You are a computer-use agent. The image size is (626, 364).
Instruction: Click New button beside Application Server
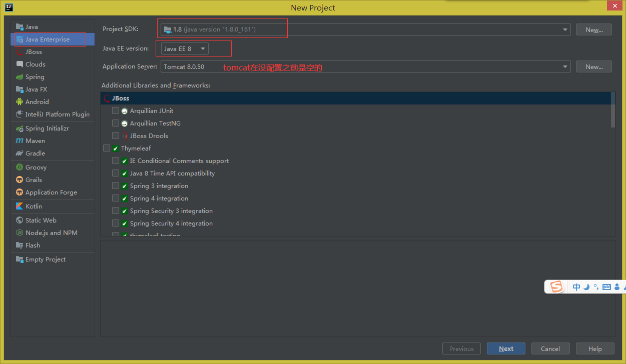tap(593, 66)
